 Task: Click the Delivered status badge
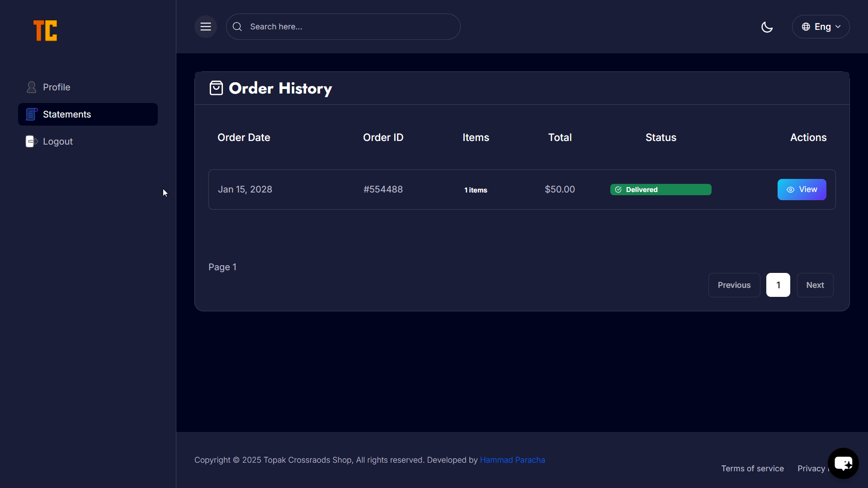(660, 190)
